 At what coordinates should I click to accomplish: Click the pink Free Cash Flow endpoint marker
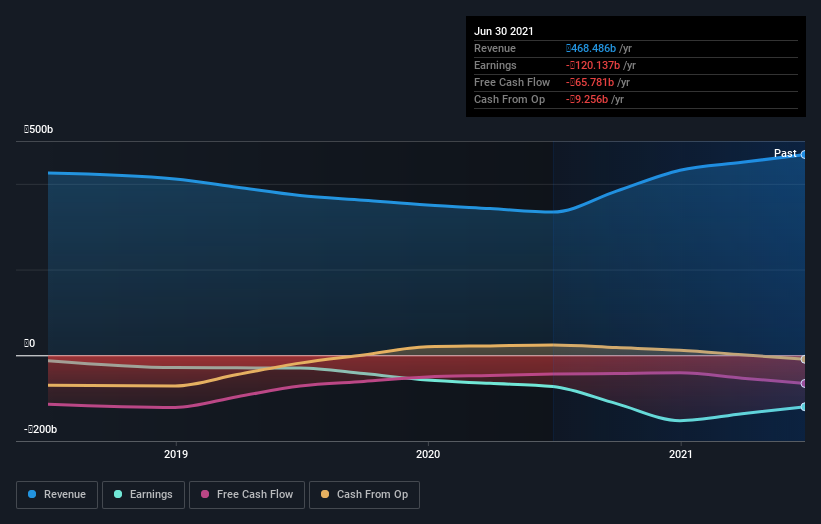(803, 384)
